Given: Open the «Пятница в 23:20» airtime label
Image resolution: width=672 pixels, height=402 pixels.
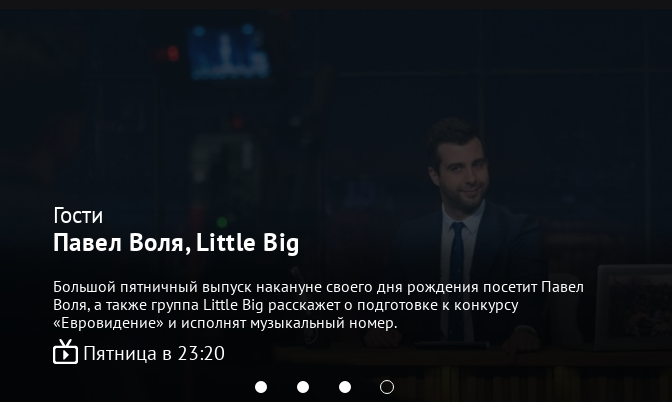Looking at the screenshot, I should (154, 354).
